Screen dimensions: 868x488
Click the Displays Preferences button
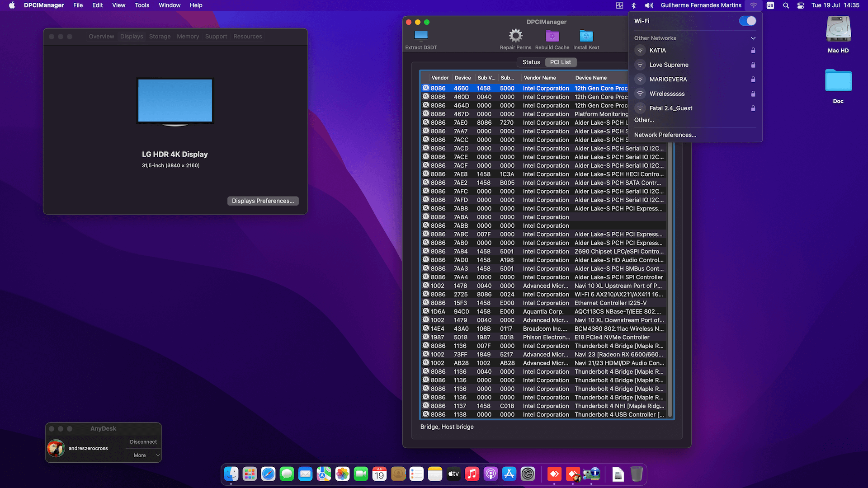click(x=263, y=201)
